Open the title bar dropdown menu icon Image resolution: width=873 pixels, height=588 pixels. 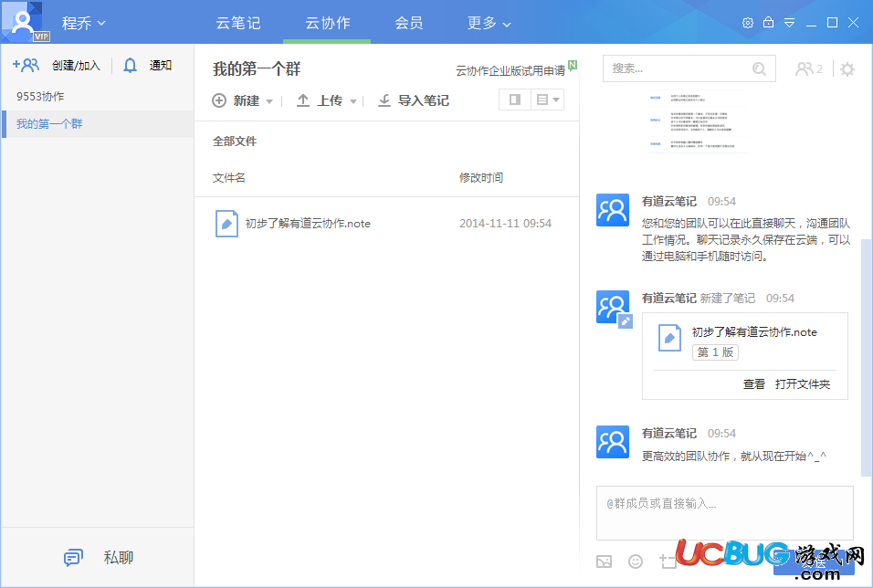coord(790,23)
